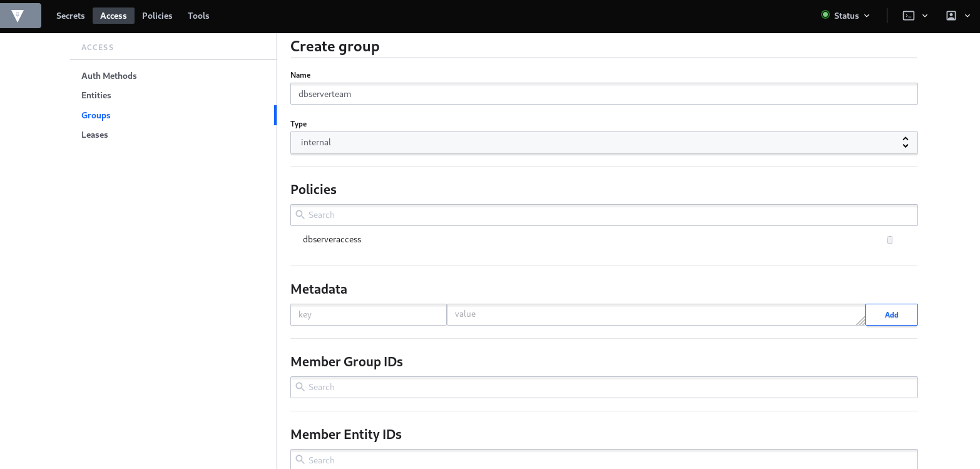
Task: Click the group Name input field
Action: (x=603, y=94)
